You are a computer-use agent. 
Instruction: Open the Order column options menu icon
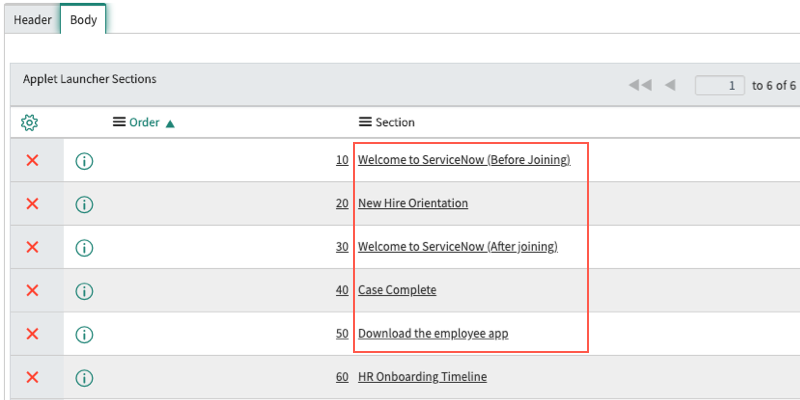[x=119, y=122]
